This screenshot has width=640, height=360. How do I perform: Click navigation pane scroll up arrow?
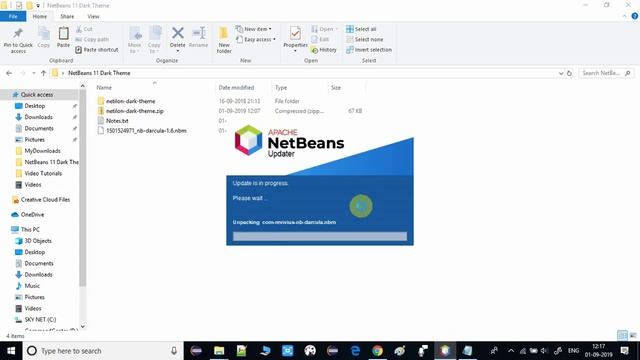82,86
